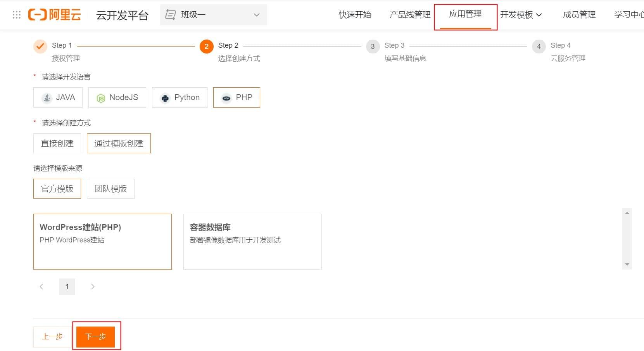Select the 容器数据库 template card
644x351 pixels.
(252, 242)
